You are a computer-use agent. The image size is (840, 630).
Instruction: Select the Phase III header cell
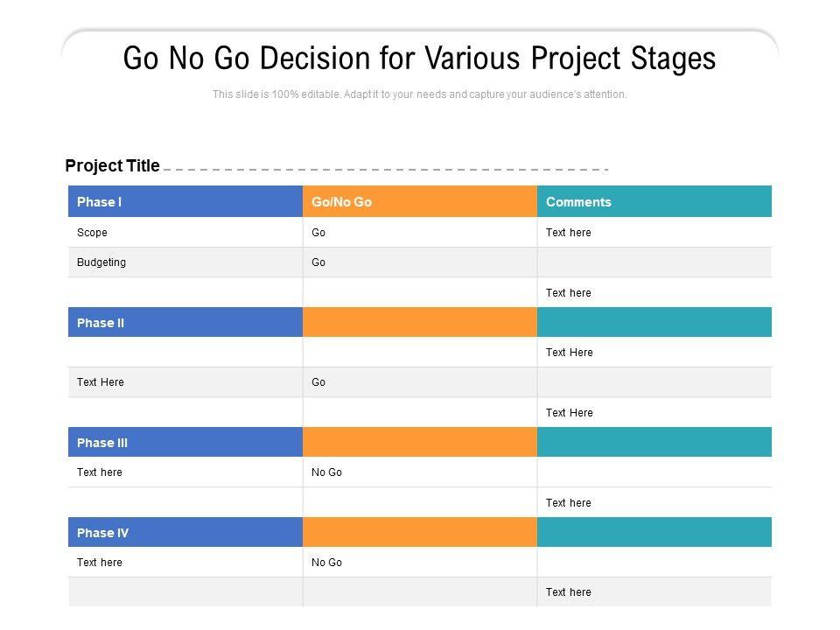tap(185, 443)
